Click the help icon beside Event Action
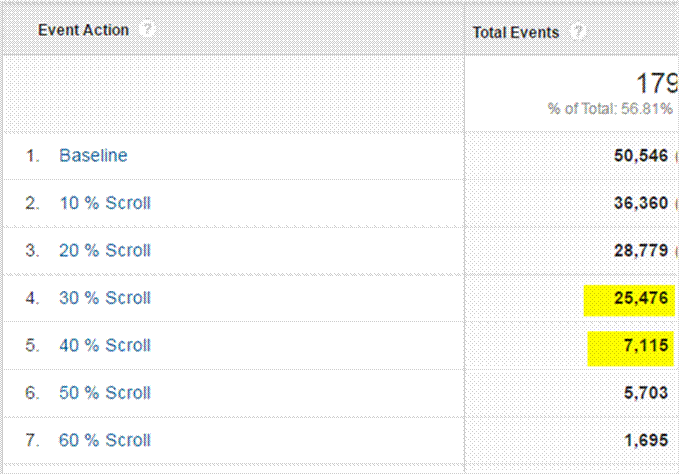679x474 pixels. pyautogui.click(x=148, y=30)
